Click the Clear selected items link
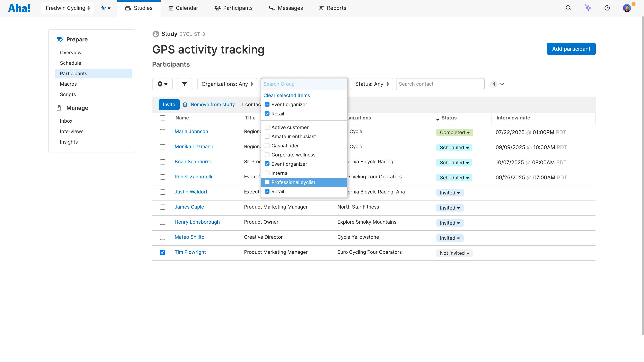 tap(287, 96)
